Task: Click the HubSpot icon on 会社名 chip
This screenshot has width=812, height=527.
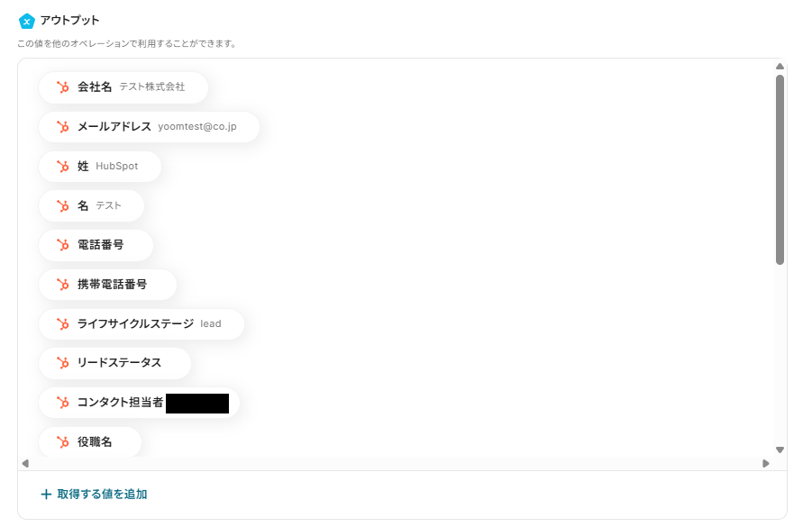Action: 62,87
